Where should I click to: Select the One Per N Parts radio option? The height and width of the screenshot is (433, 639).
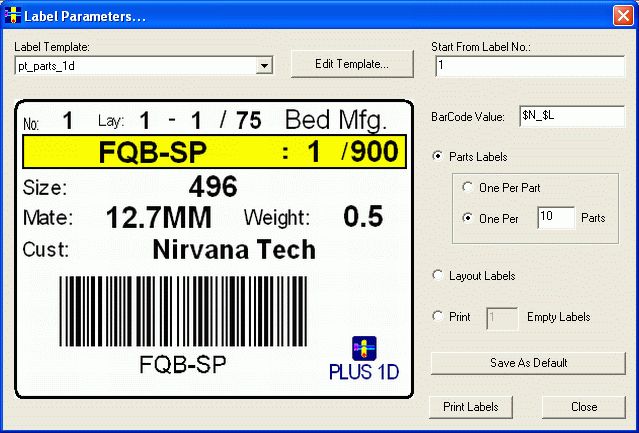coord(468,218)
